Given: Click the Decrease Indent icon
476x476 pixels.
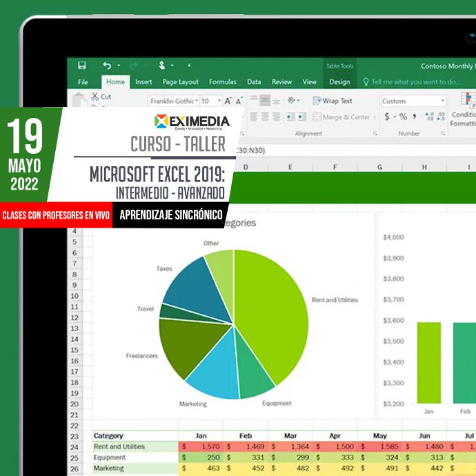Looking at the screenshot, I should point(291,117).
